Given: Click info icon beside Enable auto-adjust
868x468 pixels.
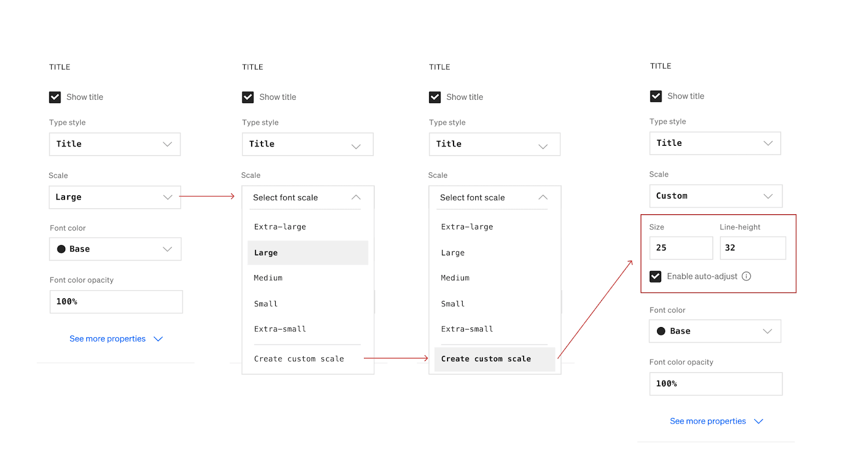Looking at the screenshot, I should pos(746,277).
